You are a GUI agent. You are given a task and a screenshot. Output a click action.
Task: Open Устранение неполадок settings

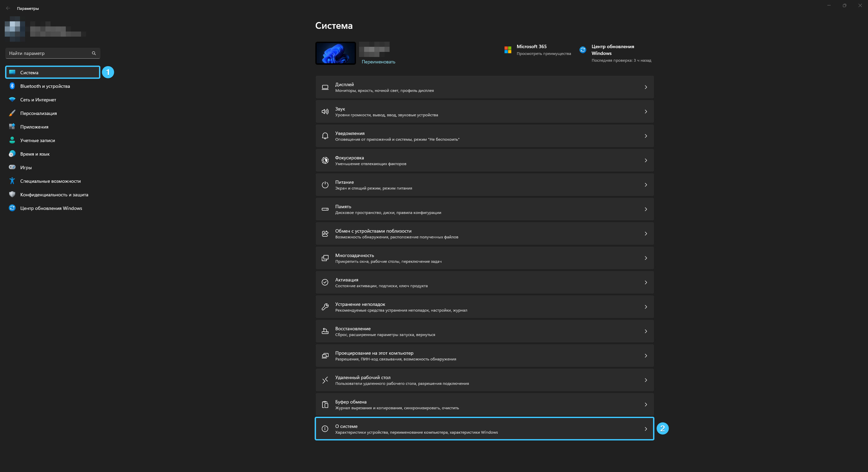(x=485, y=307)
